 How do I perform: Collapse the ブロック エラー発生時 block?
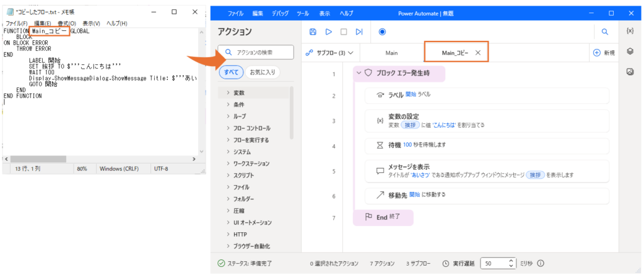coord(358,73)
